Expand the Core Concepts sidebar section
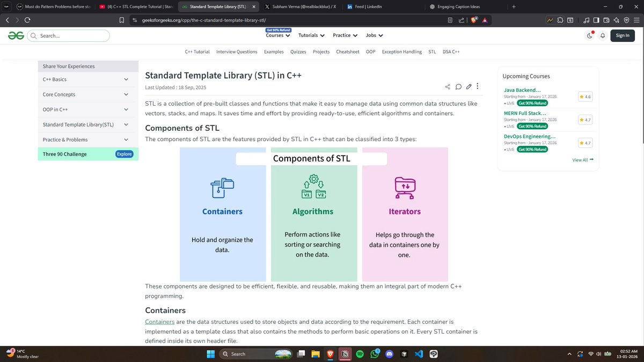 88,94
